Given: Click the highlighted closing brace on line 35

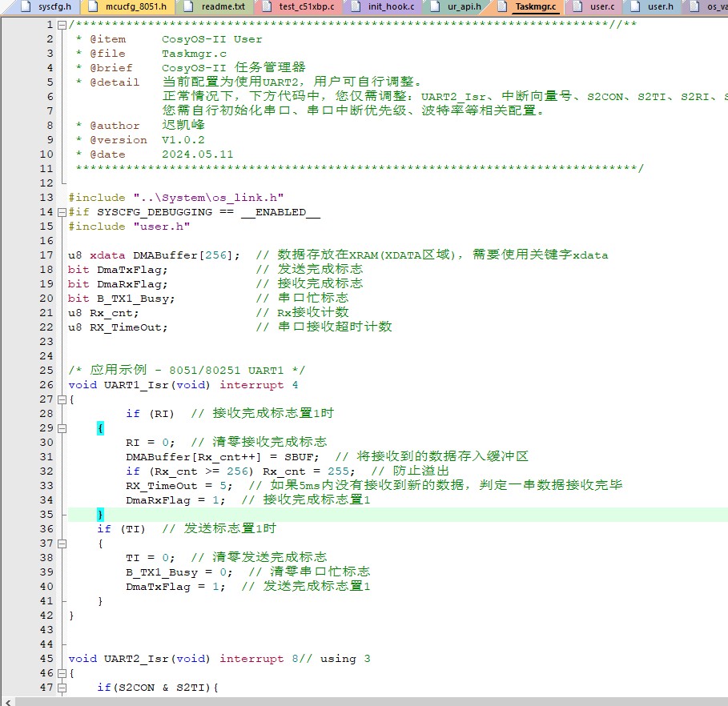Looking at the screenshot, I should pyautogui.click(x=100, y=515).
